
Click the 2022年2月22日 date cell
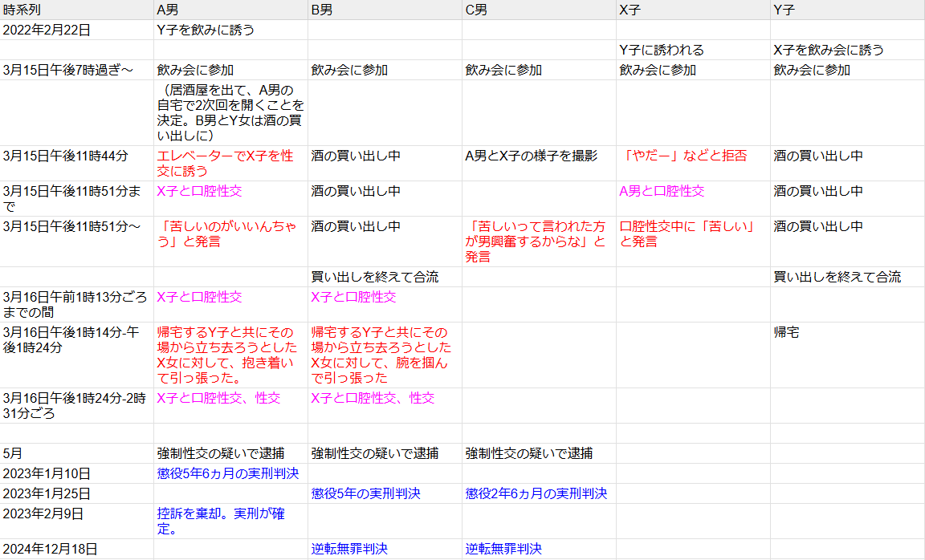point(77,30)
